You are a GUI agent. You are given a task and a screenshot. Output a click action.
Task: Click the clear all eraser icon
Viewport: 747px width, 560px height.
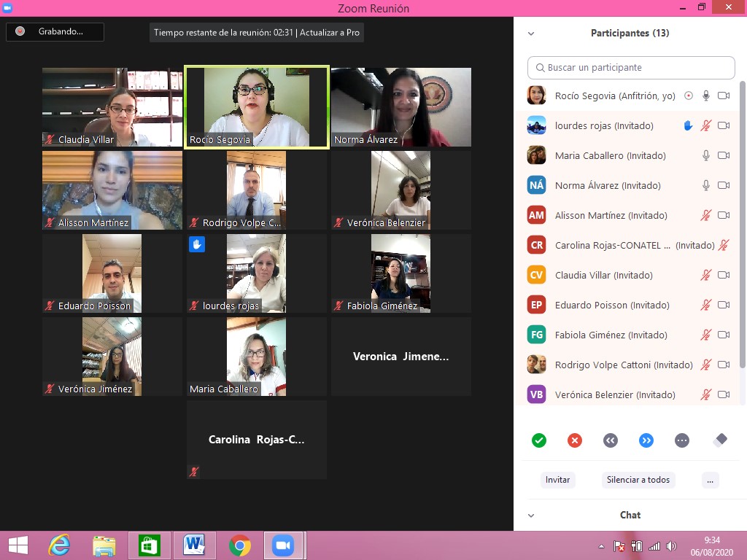[x=720, y=440]
